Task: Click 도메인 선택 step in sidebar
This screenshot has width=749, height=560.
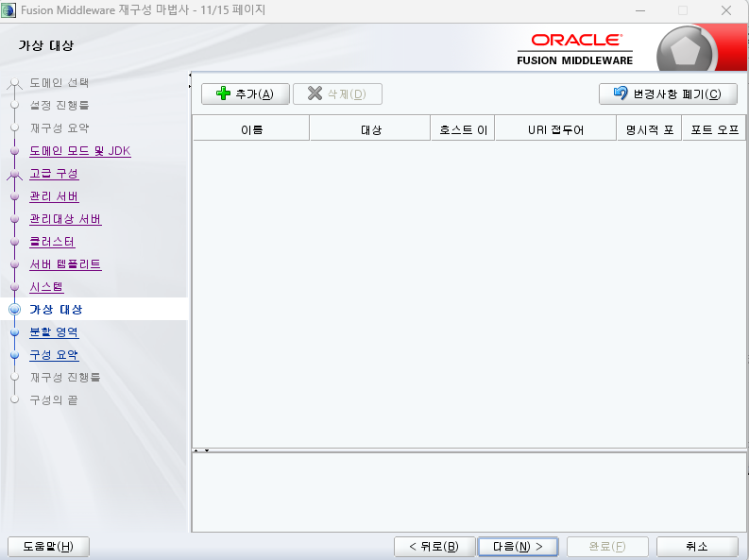Action: click(60, 82)
